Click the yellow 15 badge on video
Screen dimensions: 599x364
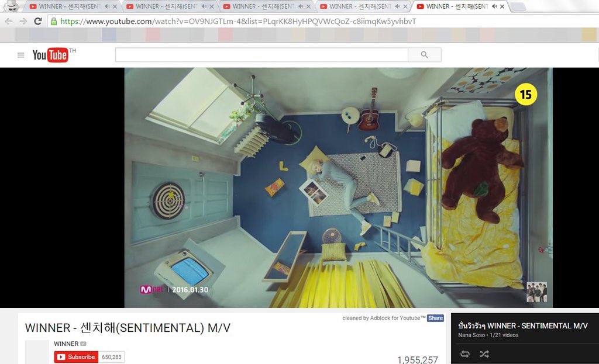click(526, 94)
